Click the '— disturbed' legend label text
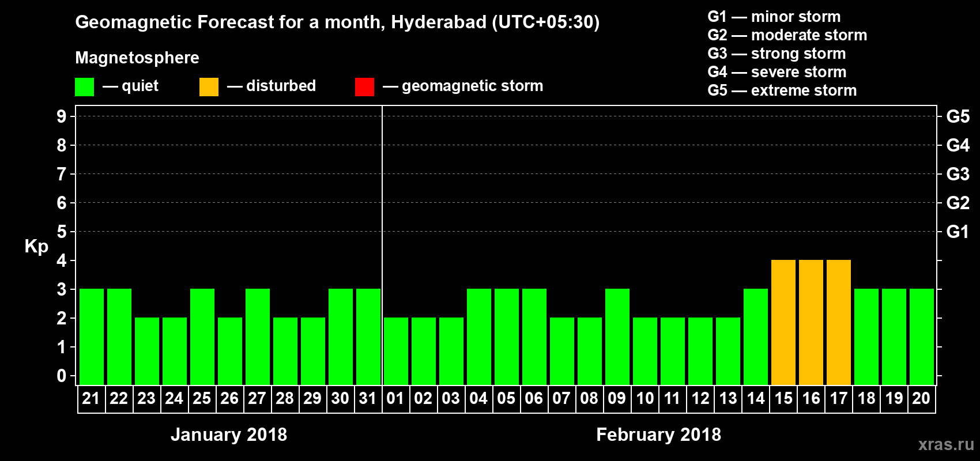980x461 pixels. click(272, 86)
